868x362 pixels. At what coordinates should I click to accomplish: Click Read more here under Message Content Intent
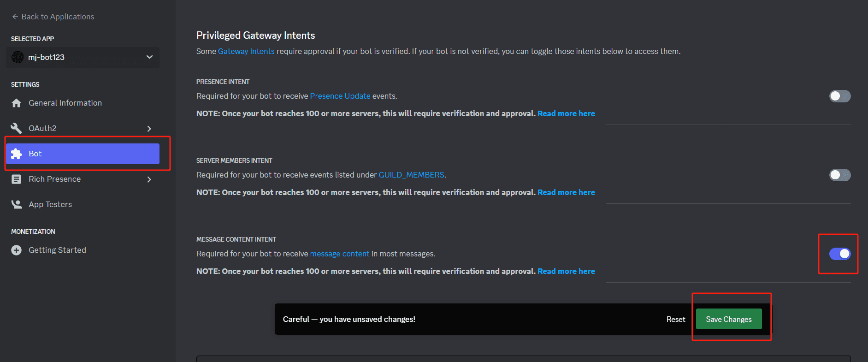tap(566, 271)
